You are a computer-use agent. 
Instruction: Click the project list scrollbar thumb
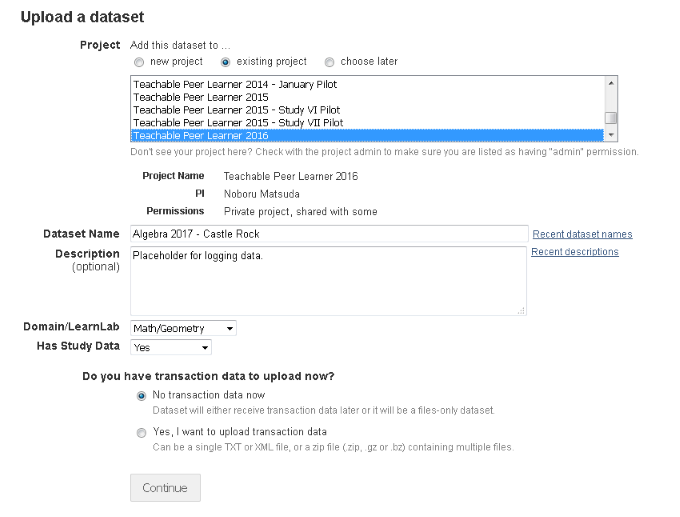610,118
